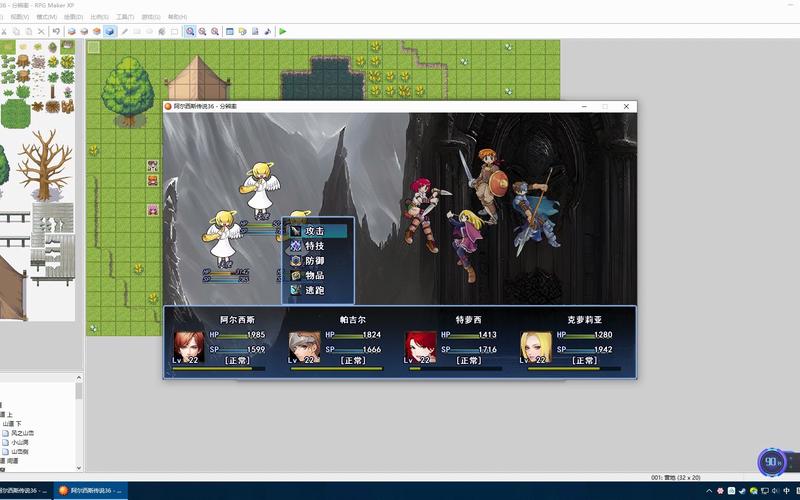Screen dimensions: 800x500
Task: Set map zoom to 1:2 magnifier
Action: point(203,32)
